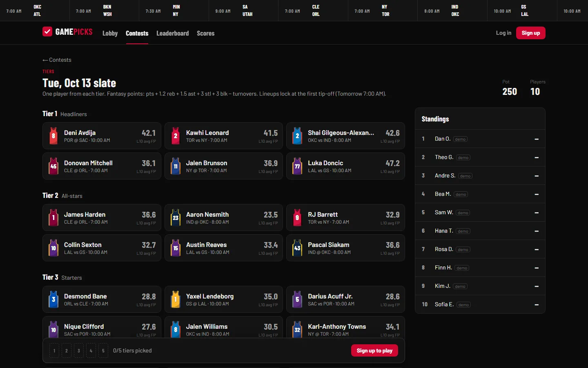The height and width of the screenshot is (368, 588).
Task: Go to the Leaderboard tab
Action: pyautogui.click(x=172, y=33)
